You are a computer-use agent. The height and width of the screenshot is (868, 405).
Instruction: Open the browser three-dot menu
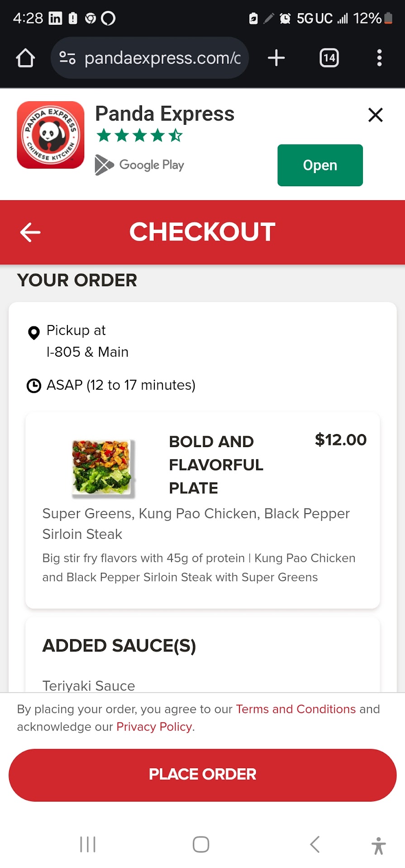coord(379,58)
